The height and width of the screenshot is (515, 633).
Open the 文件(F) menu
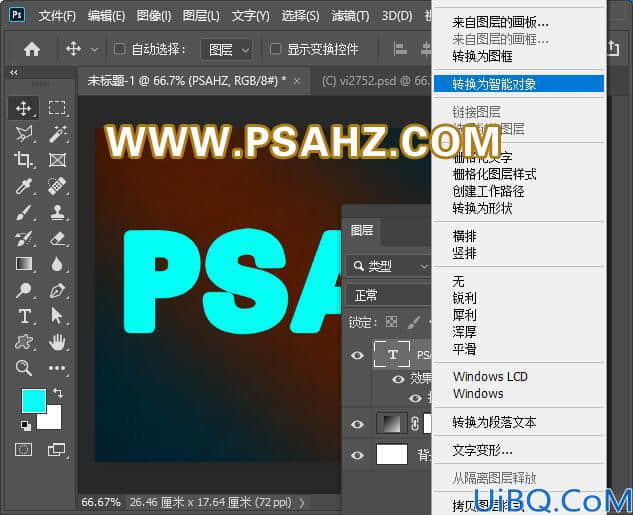click(57, 16)
